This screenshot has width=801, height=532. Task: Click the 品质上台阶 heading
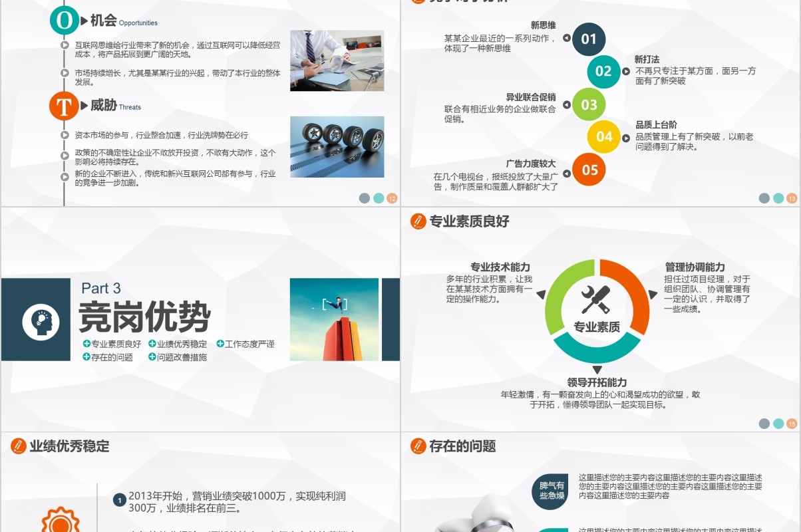click(x=656, y=124)
